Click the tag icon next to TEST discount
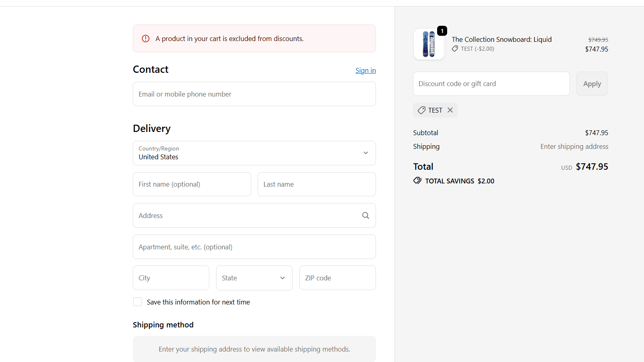 421,110
